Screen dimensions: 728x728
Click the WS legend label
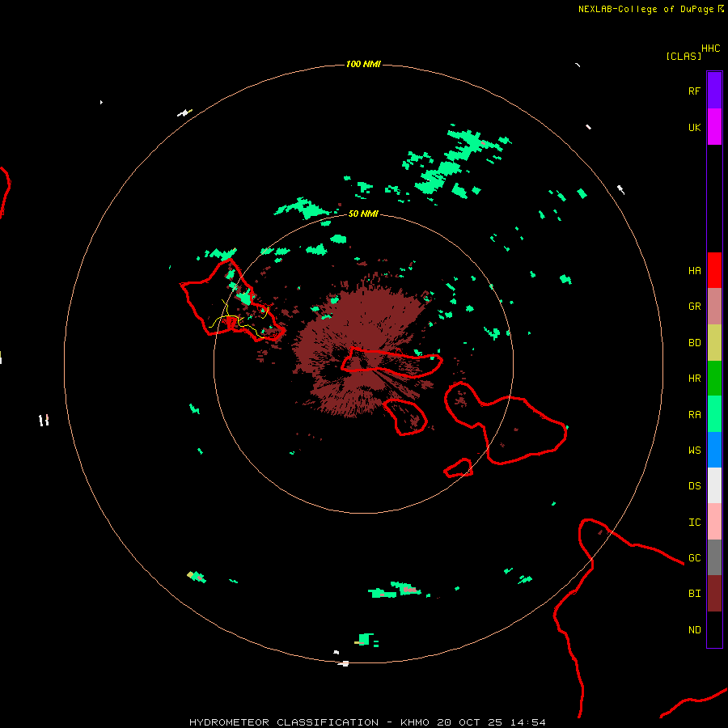694,451
